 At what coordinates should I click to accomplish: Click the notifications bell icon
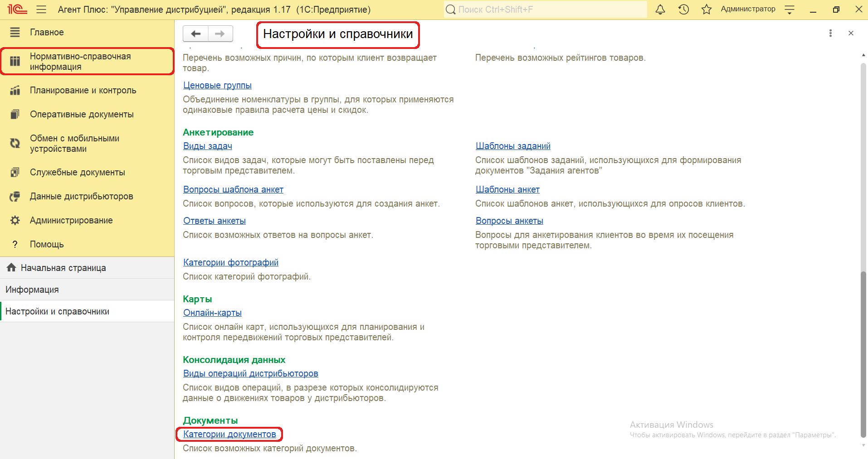point(660,10)
